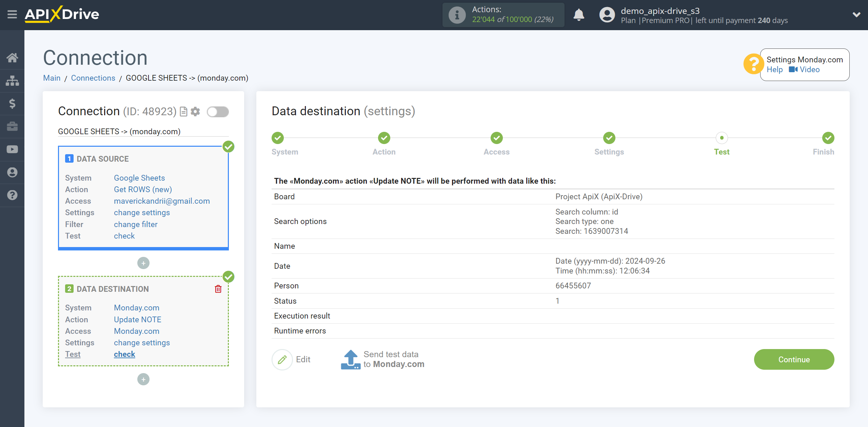Send test data to Monday.com

tap(382, 360)
